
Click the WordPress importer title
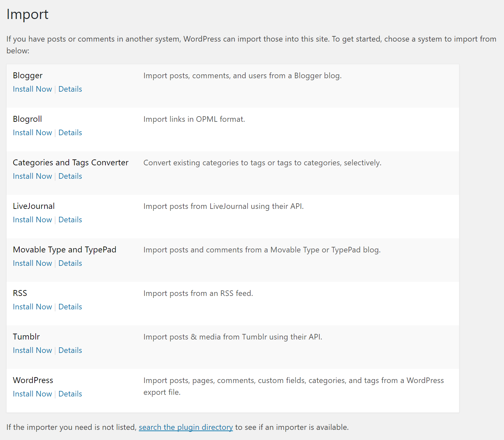tap(33, 380)
